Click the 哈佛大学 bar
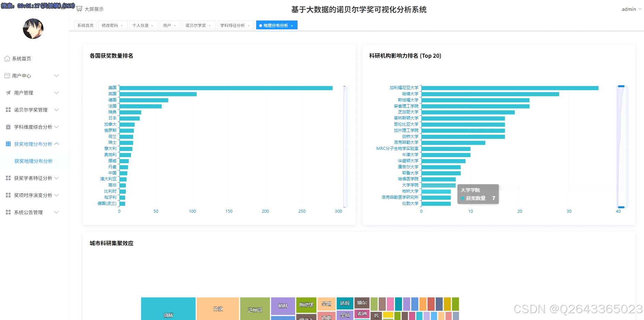 [490, 94]
